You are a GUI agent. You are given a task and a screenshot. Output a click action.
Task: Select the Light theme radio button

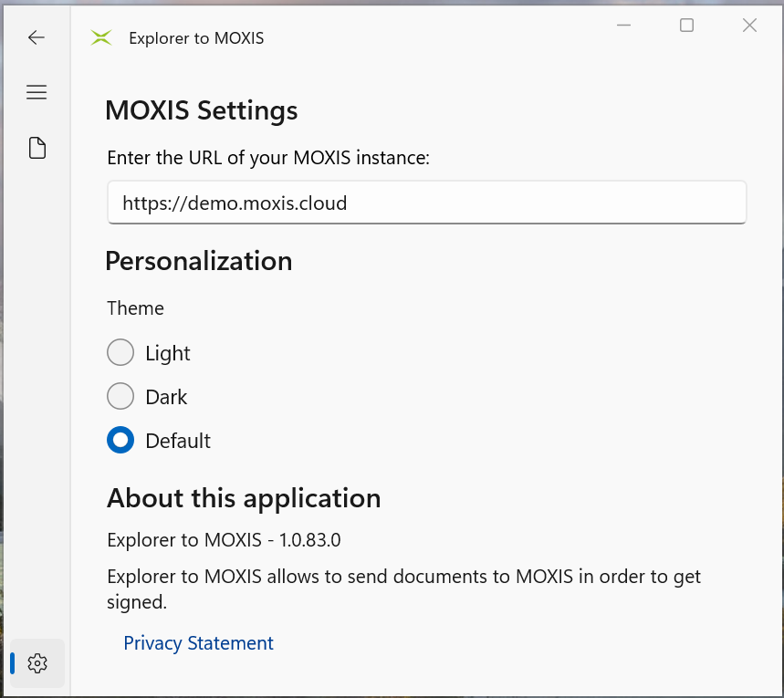pos(120,352)
